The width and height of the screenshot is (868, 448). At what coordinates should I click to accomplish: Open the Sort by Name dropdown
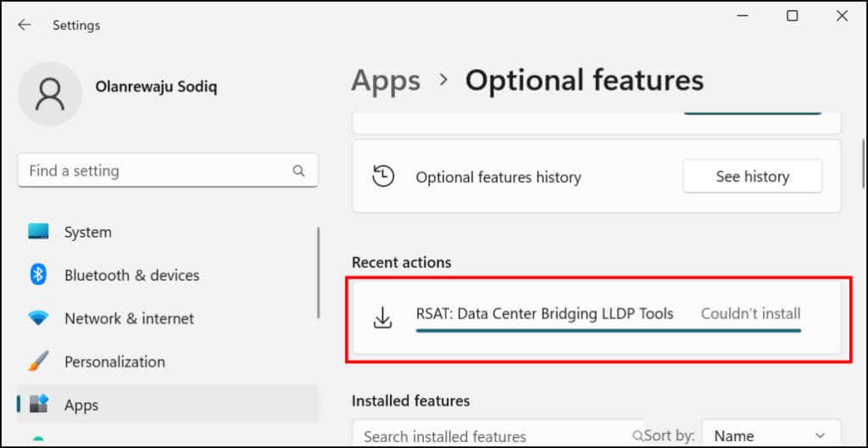(x=770, y=436)
